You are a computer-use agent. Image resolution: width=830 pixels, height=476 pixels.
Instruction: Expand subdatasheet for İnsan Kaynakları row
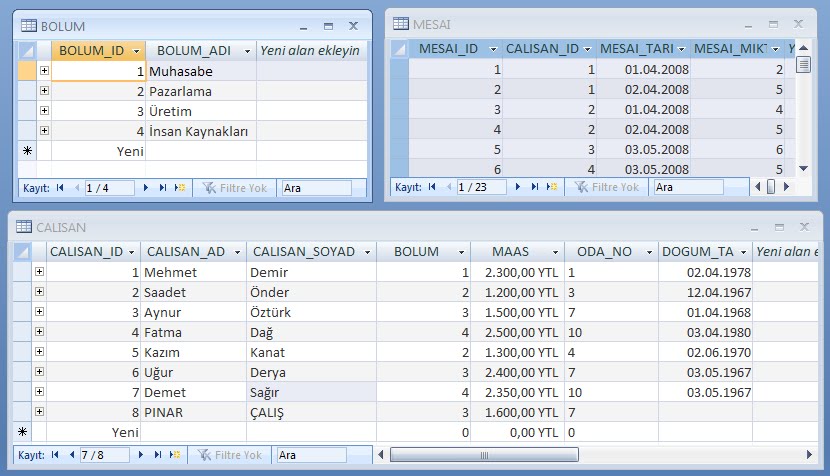[x=44, y=130]
